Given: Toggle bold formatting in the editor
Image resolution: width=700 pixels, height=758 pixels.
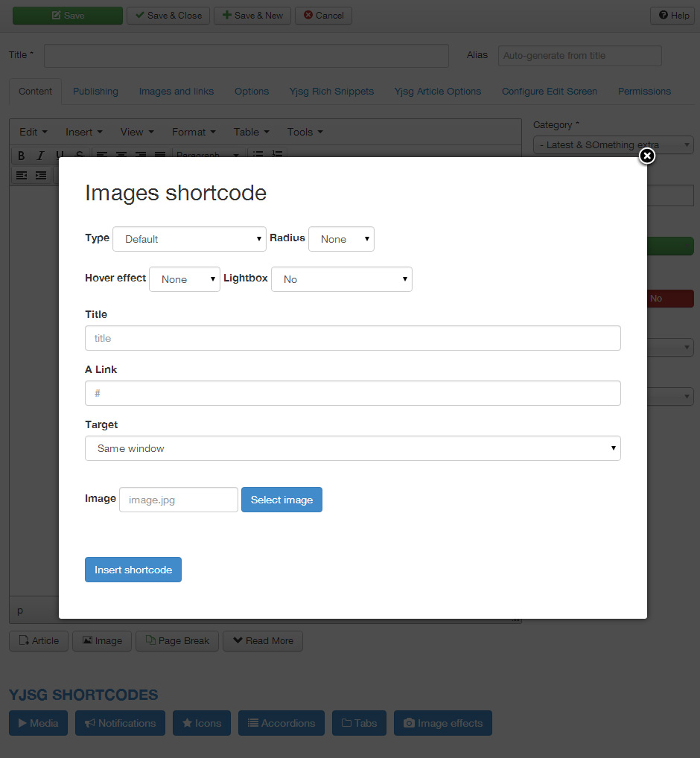Looking at the screenshot, I should (x=21, y=156).
